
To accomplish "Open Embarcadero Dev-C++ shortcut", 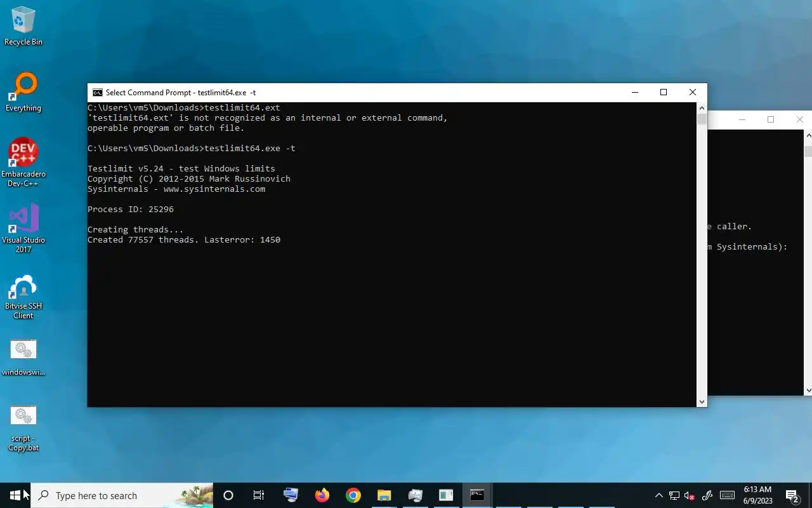I will click(23, 162).
